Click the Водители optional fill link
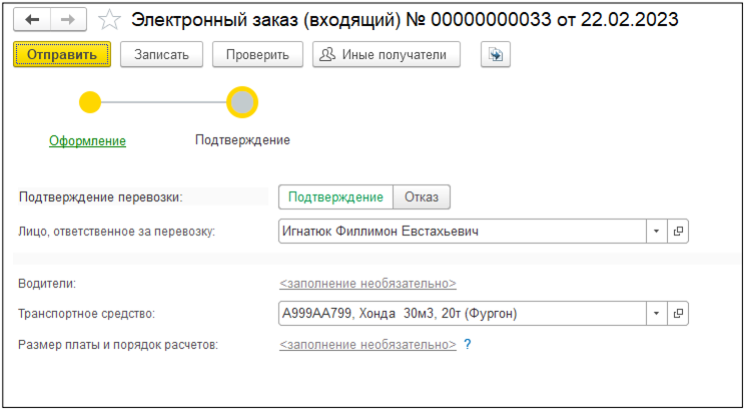744x409 pixels. point(367,284)
